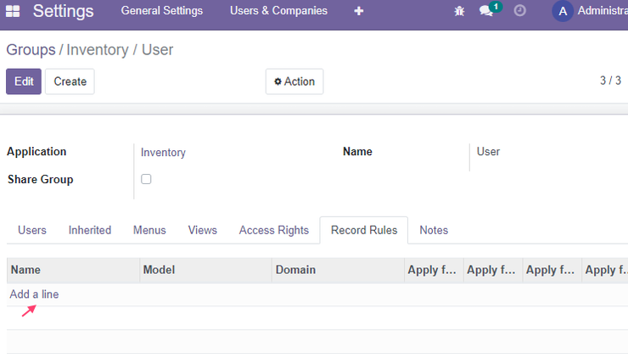
Task: Switch to the Inherited tab
Action: click(90, 230)
